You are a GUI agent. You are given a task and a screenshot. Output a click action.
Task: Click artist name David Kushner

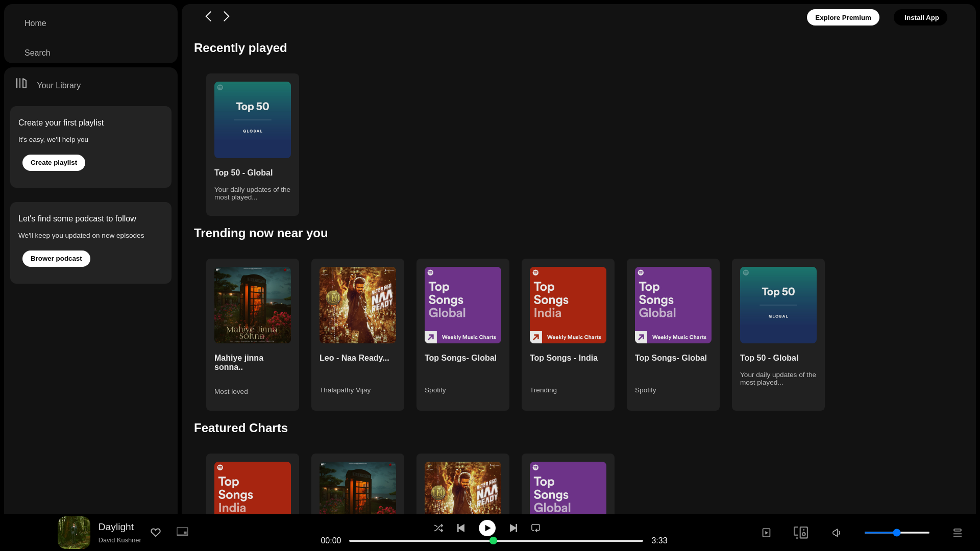click(x=119, y=540)
